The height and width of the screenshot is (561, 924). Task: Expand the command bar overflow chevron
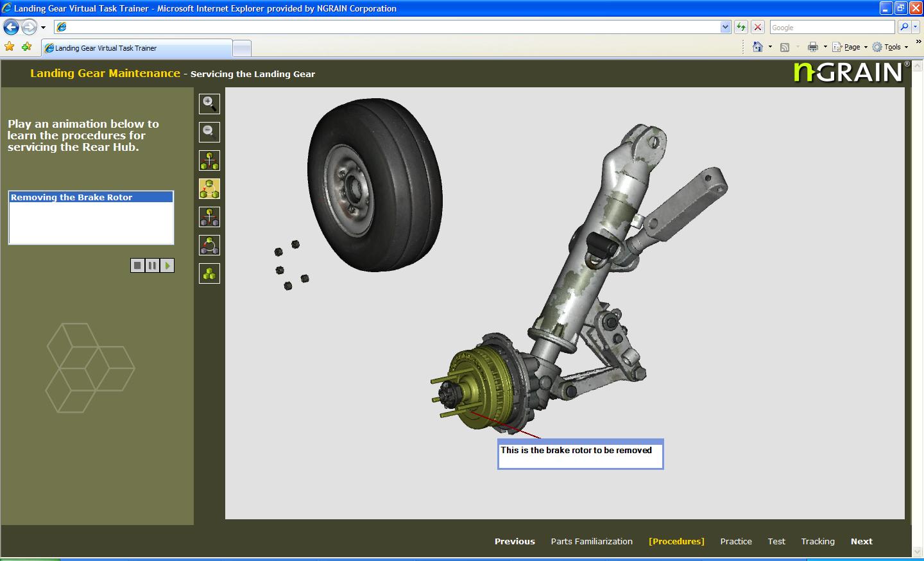click(x=918, y=42)
